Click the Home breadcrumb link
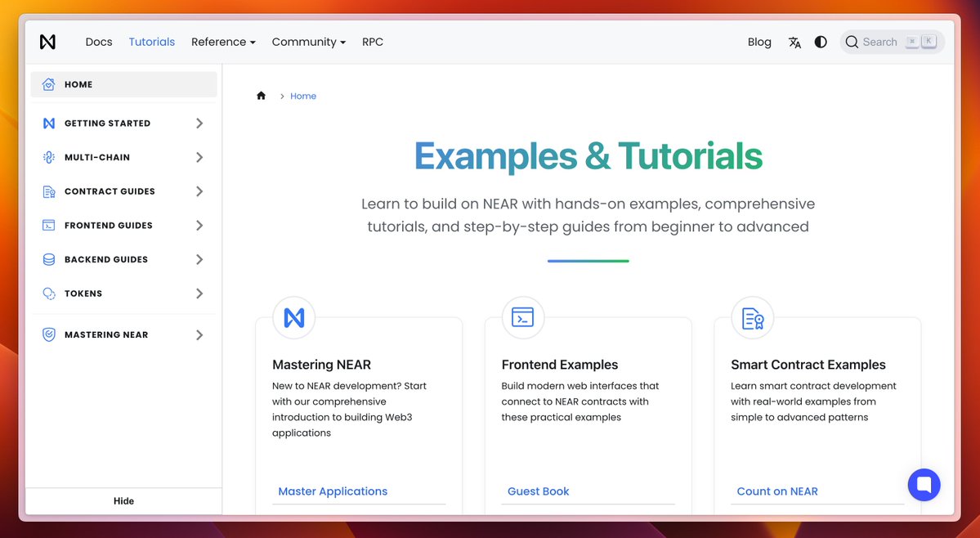The width and height of the screenshot is (980, 538). [303, 96]
